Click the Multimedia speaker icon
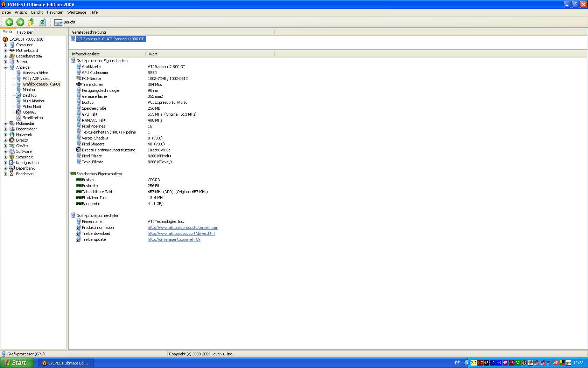 [12, 123]
